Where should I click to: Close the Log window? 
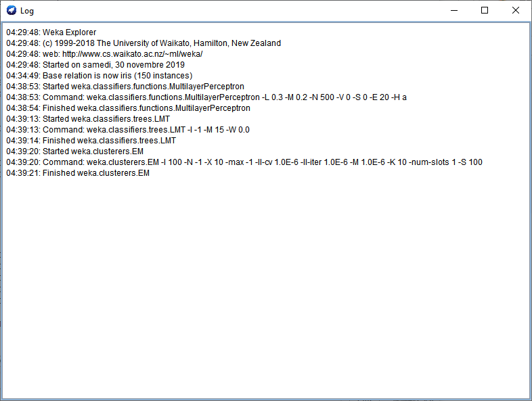515,11
